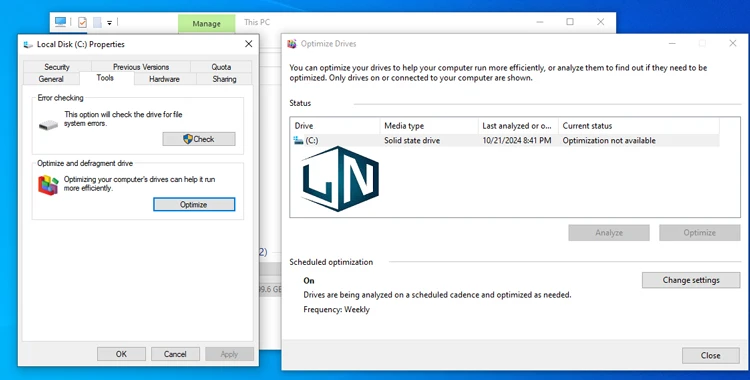Viewport: 750px width, 380px height.
Task: Click the Optimize Drives title bar icon
Action: (292, 44)
